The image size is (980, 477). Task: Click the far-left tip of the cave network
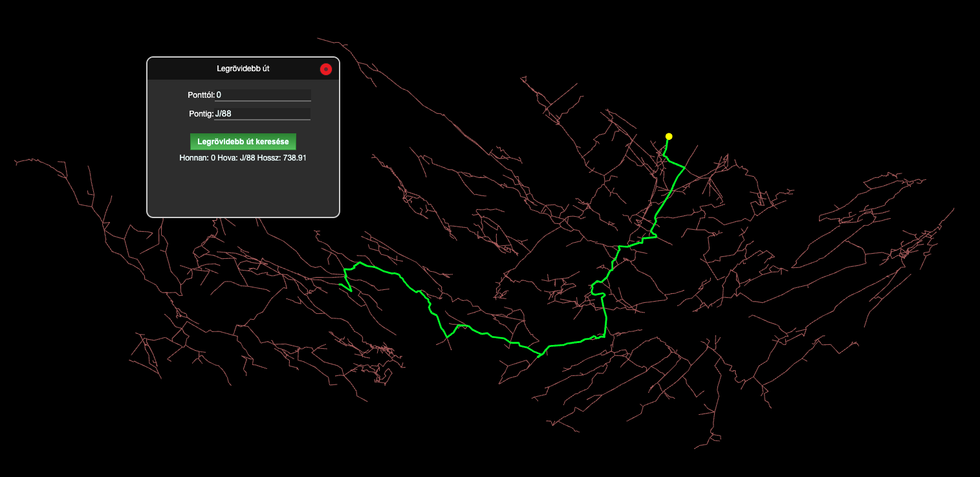(x=16, y=162)
